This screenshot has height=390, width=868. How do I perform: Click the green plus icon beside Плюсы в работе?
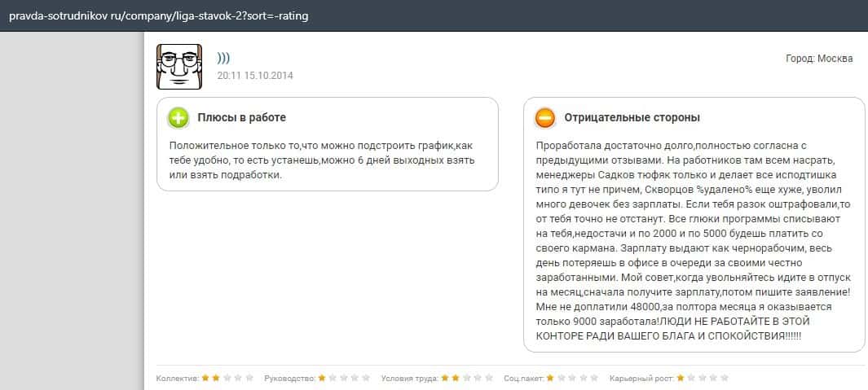pos(178,118)
